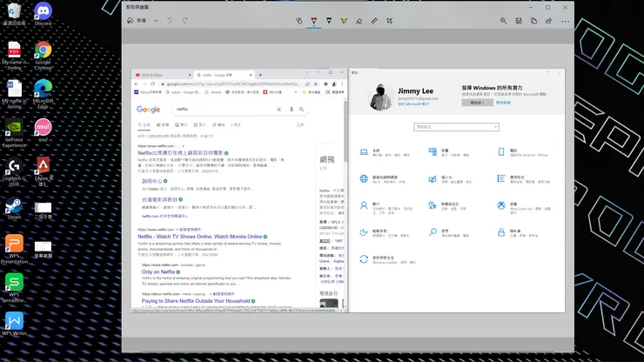This screenshot has width=644, height=362.
Task: Copy the snip to clipboard
Action: 533,21
